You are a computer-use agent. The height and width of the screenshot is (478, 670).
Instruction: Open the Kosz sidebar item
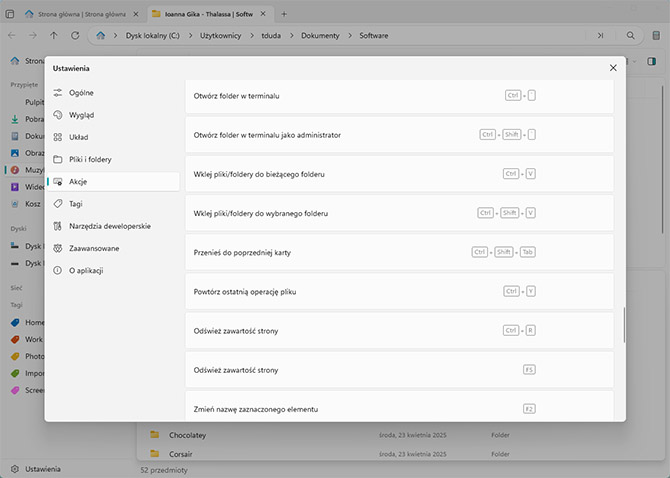(x=26, y=204)
